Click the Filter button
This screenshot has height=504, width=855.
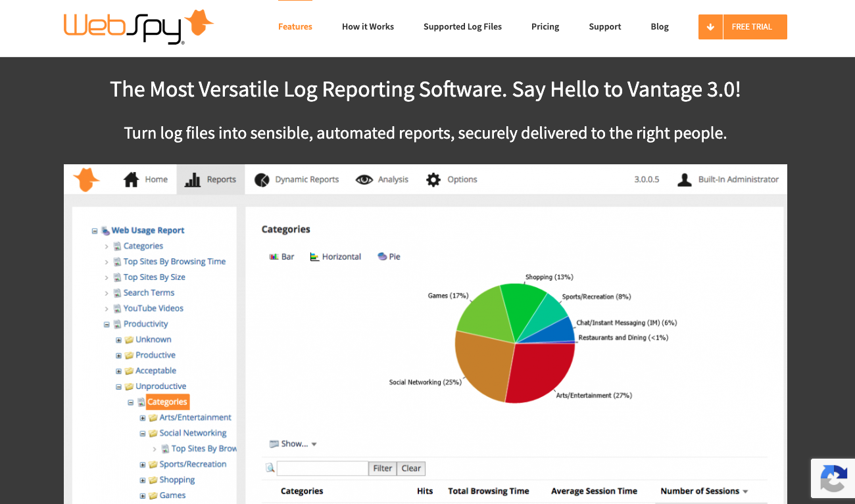(383, 469)
